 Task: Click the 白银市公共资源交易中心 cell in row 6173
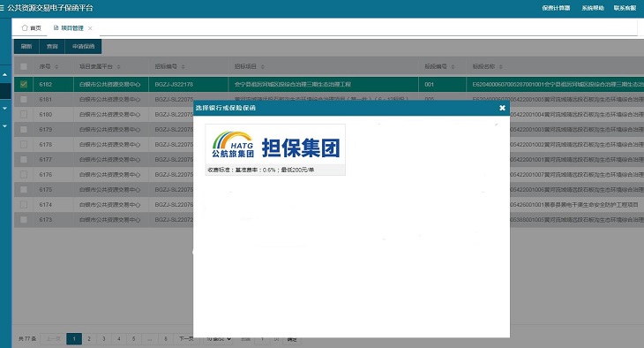(111, 220)
